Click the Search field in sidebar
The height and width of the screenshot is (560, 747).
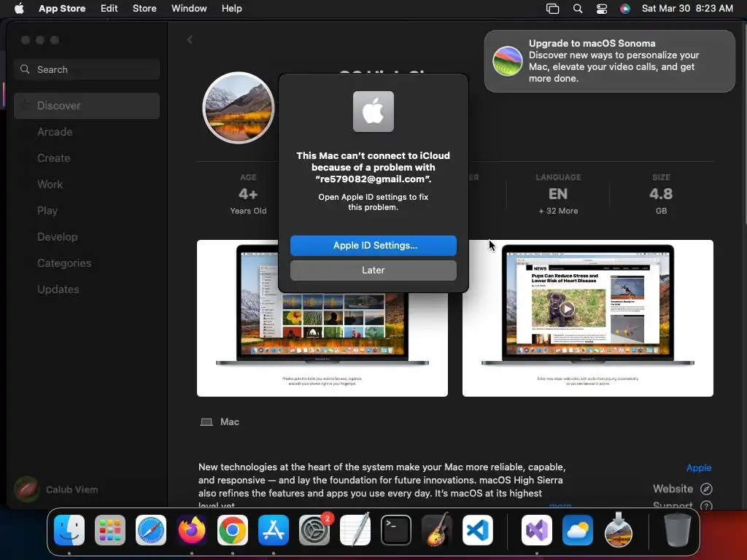click(x=87, y=69)
